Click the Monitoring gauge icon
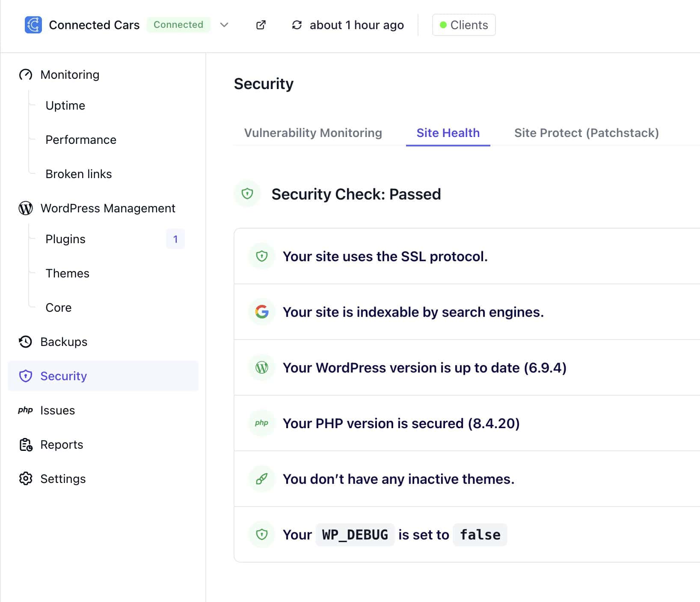This screenshot has height=602, width=700. [x=26, y=75]
